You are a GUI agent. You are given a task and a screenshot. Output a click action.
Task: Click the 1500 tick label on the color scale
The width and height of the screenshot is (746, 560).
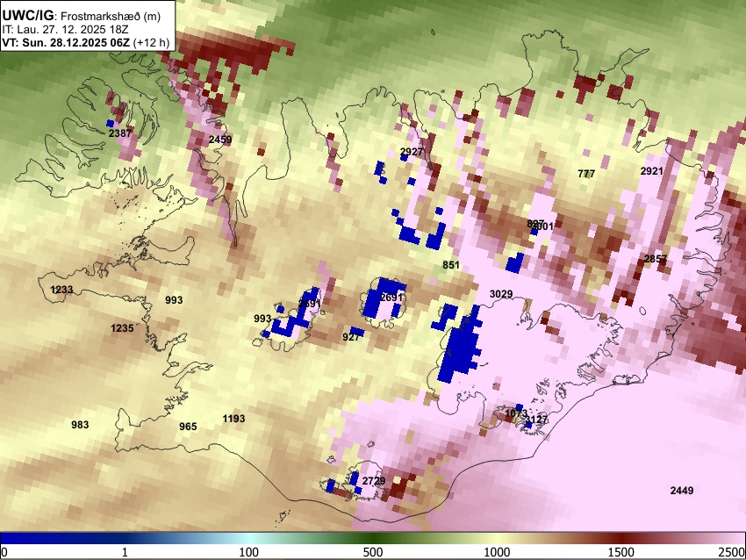point(620,552)
